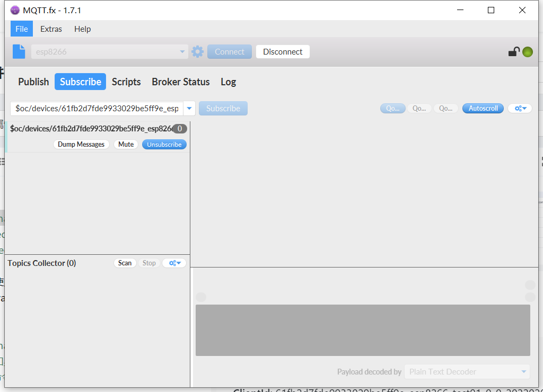Click Stop in Topics Collector

[149, 263]
